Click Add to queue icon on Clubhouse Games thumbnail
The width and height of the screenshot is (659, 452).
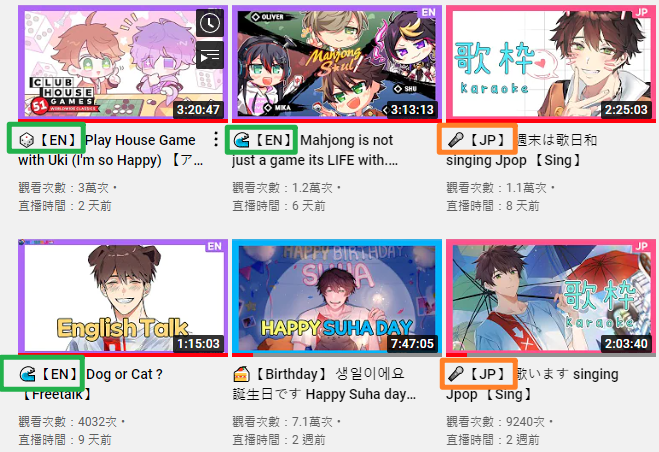[210, 55]
